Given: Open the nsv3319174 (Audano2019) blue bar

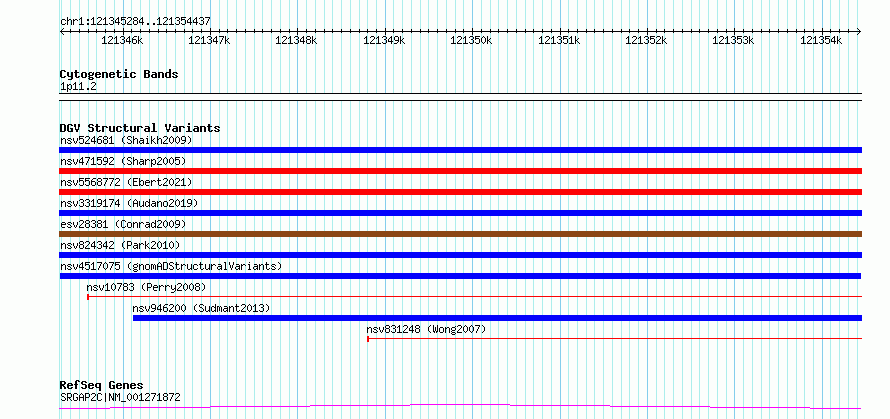Looking at the screenshot, I should (x=460, y=213).
